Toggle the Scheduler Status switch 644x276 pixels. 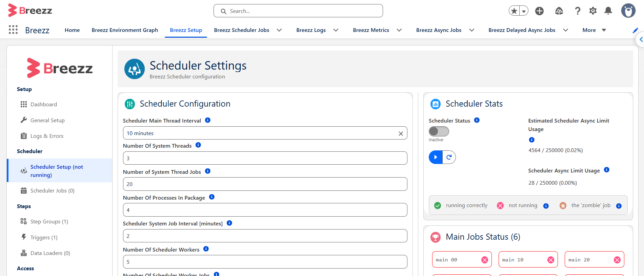click(x=439, y=131)
